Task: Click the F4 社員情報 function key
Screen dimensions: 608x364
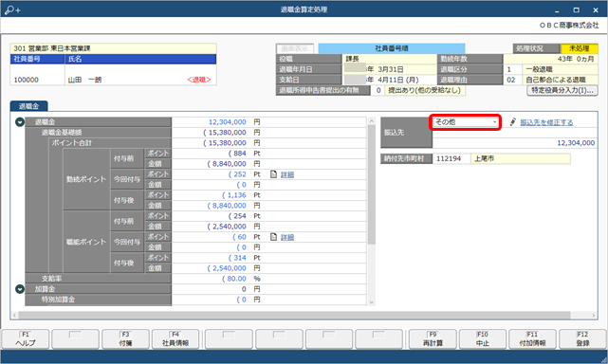Action: pyautogui.click(x=175, y=339)
